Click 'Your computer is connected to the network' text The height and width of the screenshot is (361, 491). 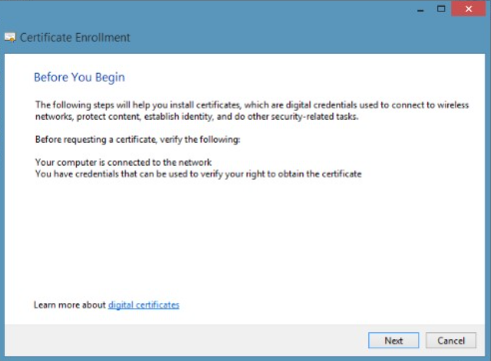pos(123,162)
